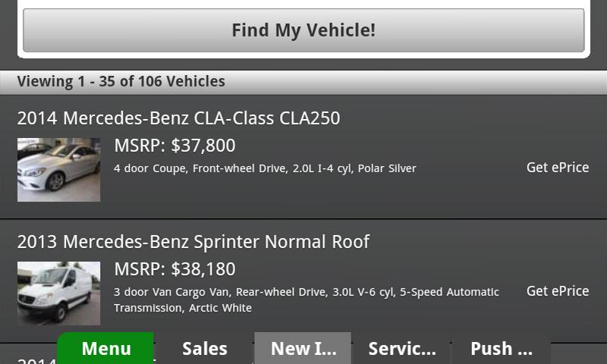Switch to the Sales tab
Screen dimensions: 607x364
[204, 348]
